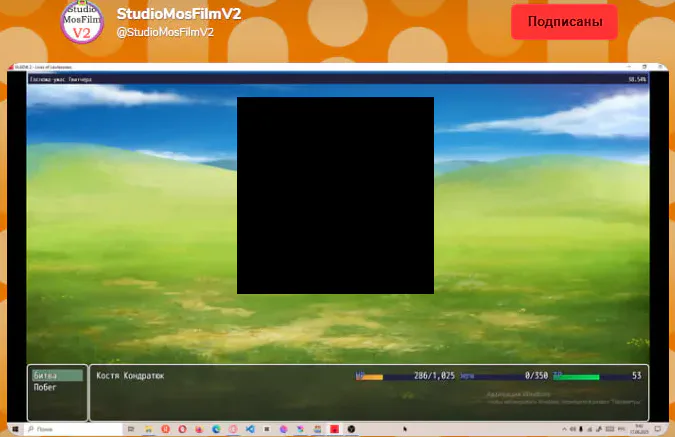The width and height of the screenshot is (675, 437).
Task: Open the black circular taskbar app
Action: click(351, 429)
